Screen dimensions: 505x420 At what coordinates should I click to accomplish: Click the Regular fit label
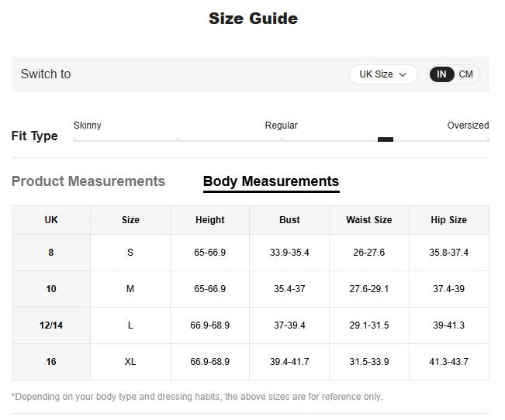point(281,126)
